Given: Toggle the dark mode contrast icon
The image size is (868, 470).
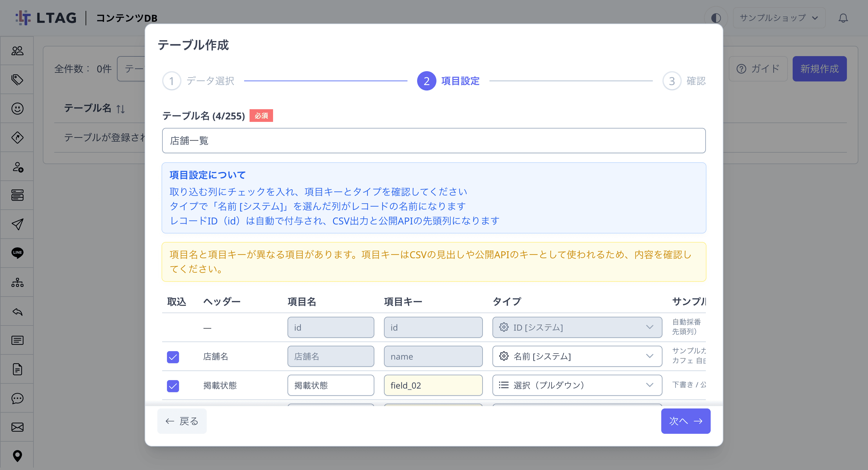Looking at the screenshot, I should click(716, 18).
